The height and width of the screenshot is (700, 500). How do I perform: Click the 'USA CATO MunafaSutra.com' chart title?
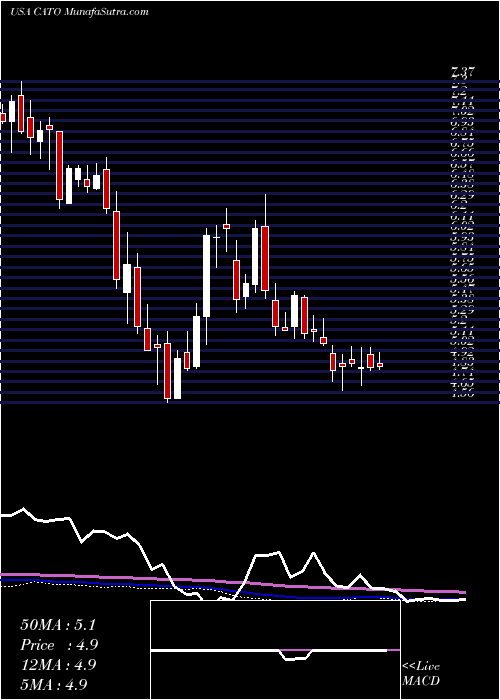[x=79, y=12]
